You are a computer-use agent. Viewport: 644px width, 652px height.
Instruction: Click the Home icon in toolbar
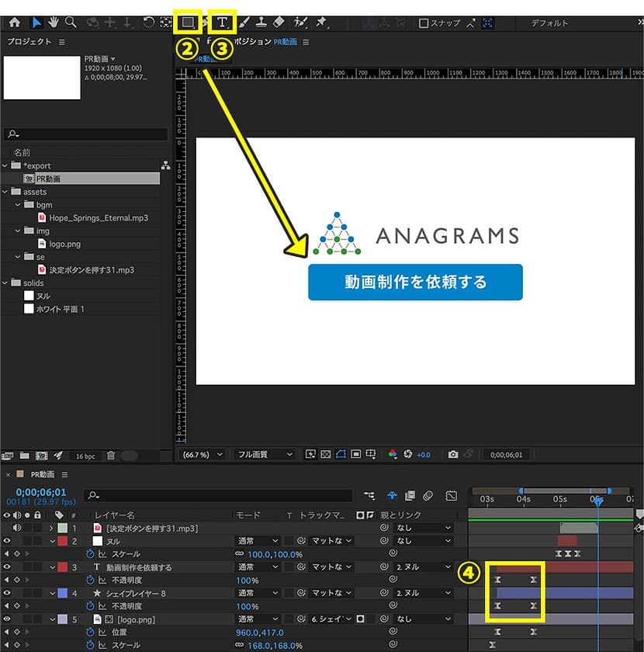[13, 23]
